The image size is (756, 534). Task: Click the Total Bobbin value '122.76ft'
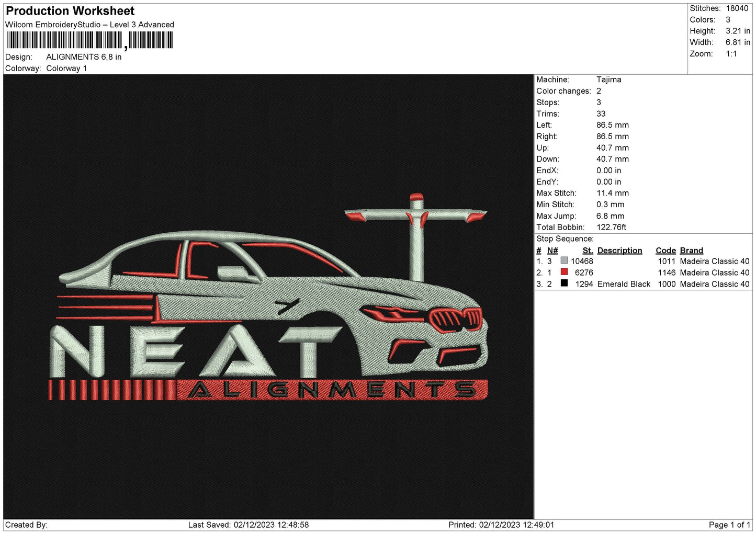(x=612, y=228)
